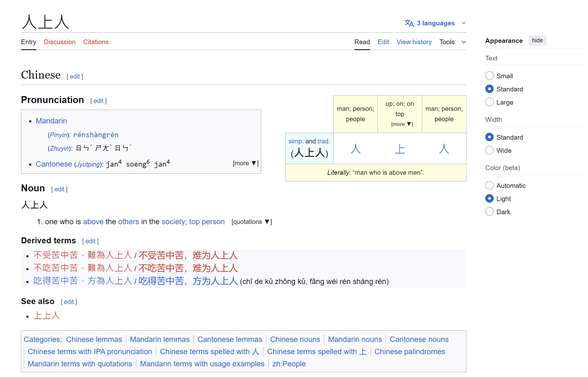Open Chinese nouns category
This screenshot has height=377, width=588.
click(295, 339)
